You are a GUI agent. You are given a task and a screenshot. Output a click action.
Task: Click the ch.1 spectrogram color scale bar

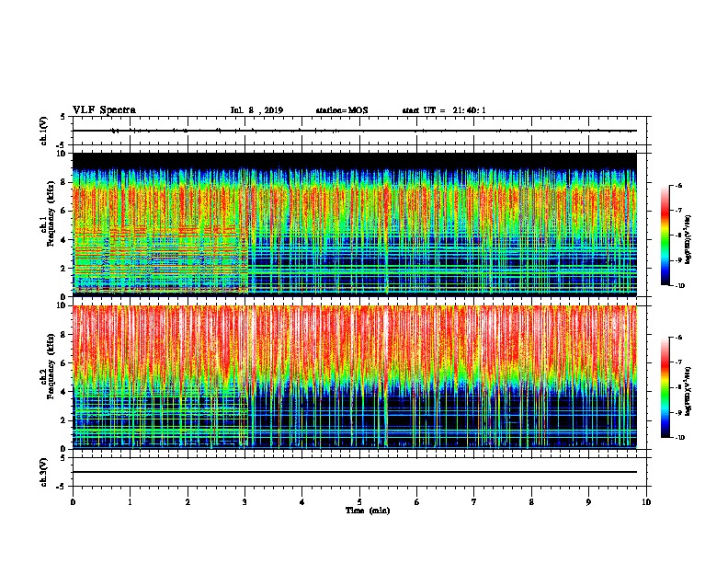(665, 236)
